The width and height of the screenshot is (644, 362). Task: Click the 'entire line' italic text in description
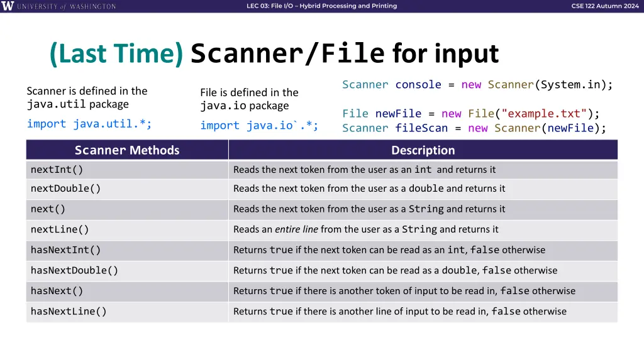[x=296, y=229]
